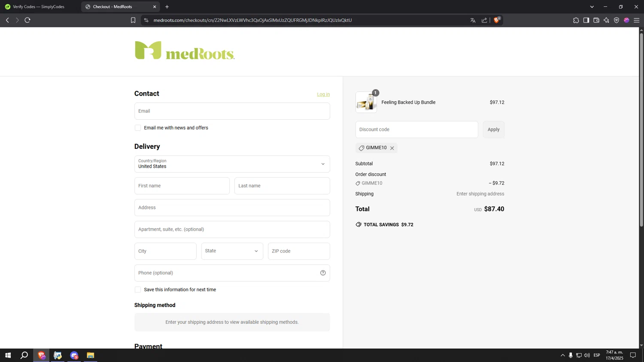Open site settings icon in address bar
The image size is (644, 362).
click(146, 20)
